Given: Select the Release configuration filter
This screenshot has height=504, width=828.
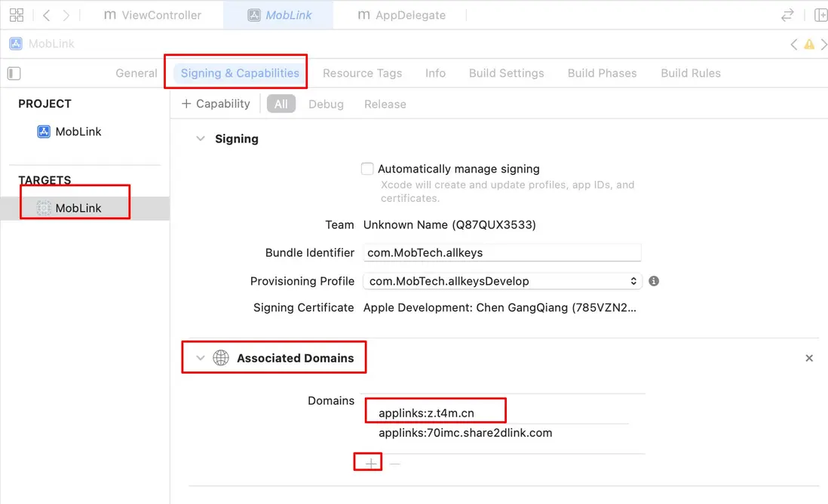Looking at the screenshot, I should coord(385,105).
